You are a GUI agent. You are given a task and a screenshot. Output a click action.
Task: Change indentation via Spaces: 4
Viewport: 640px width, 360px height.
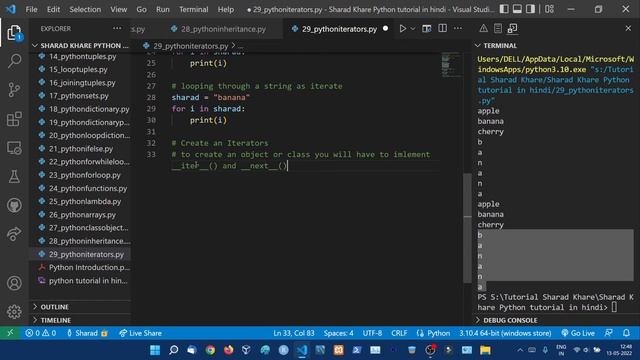(x=338, y=333)
